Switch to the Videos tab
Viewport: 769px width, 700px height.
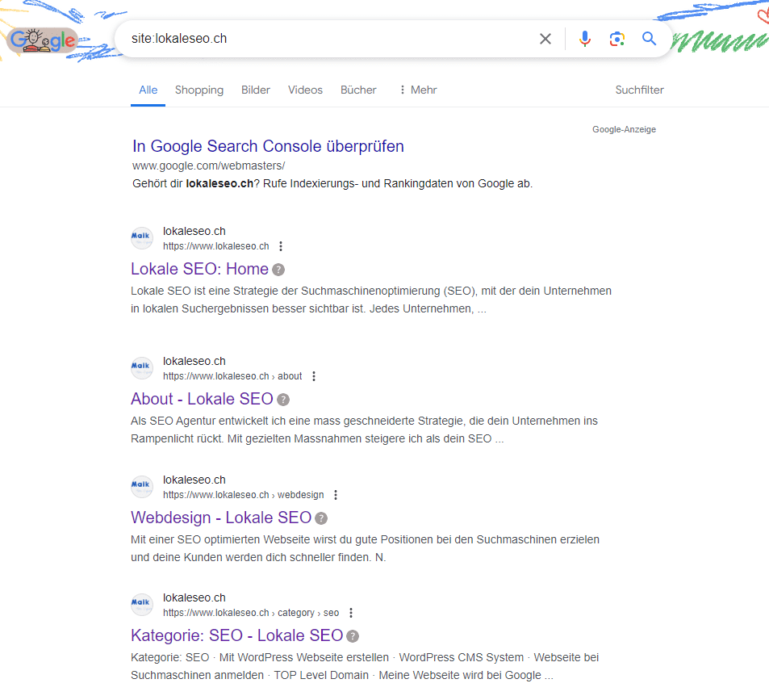point(305,90)
